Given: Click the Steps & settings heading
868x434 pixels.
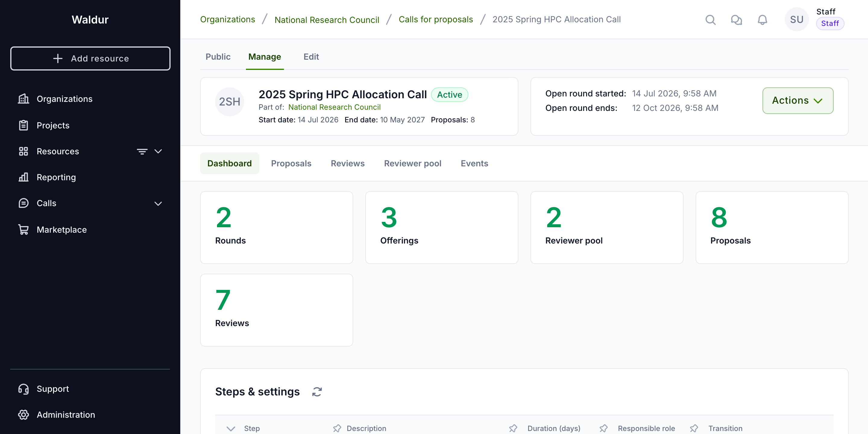Looking at the screenshot, I should coord(257,392).
